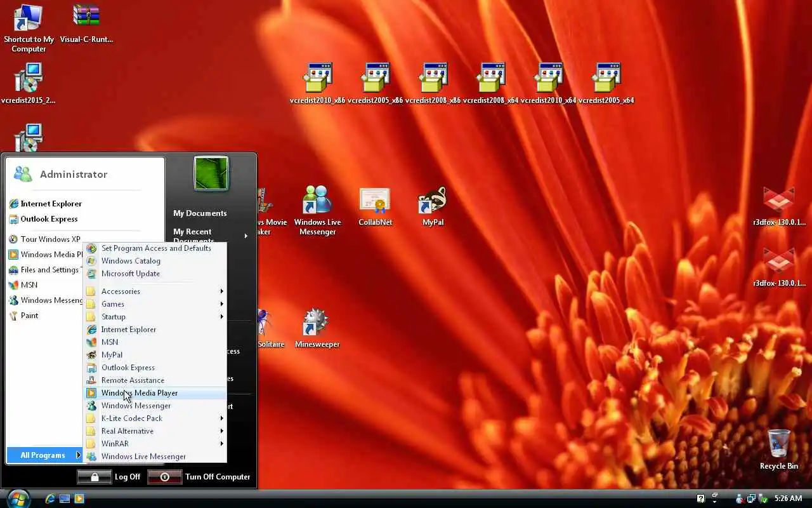Open Shortcut to My Computer desktop icon
This screenshot has height=508, width=812.
[29, 28]
